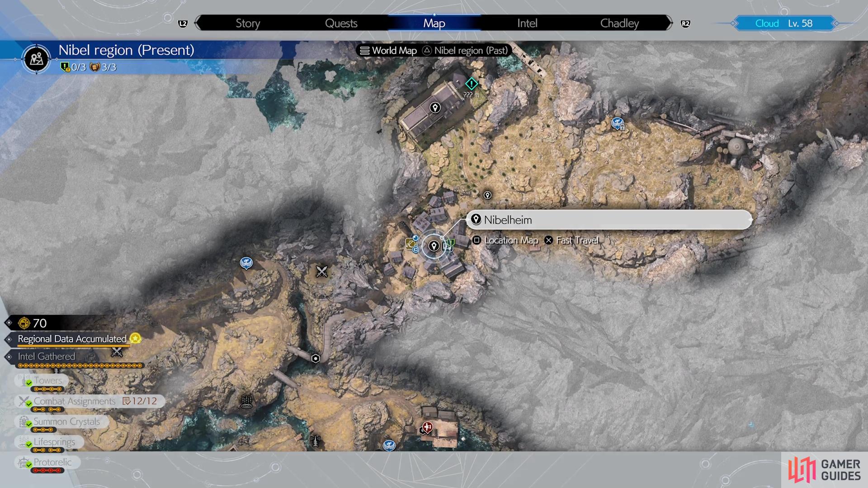
Task: Select the location pin on the mansion
Action: 435,108
